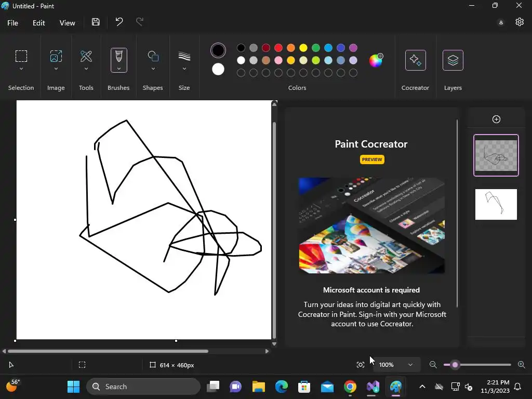Click the PREVIEW badge in Cocreator
Image resolution: width=532 pixels, height=399 pixels.
(x=372, y=159)
